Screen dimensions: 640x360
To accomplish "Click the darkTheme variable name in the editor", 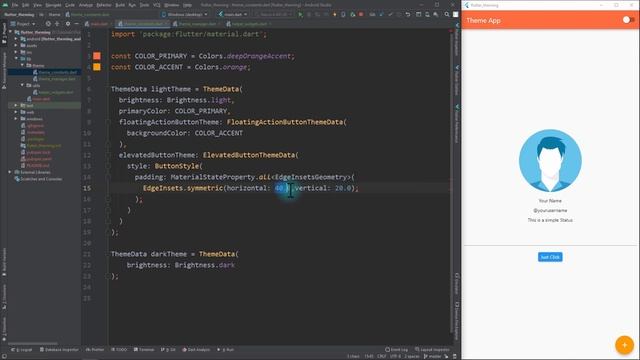I will [x=169, y=254].
